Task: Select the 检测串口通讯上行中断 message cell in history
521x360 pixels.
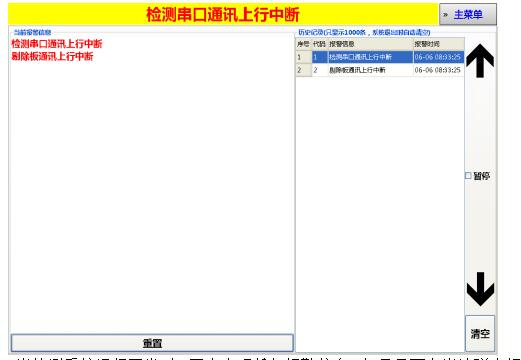Action: [370, 57]
